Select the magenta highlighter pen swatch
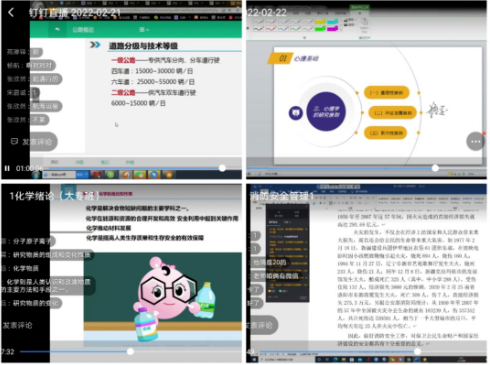The height and width of the screenshot is (365, 490). pos(332,29)
